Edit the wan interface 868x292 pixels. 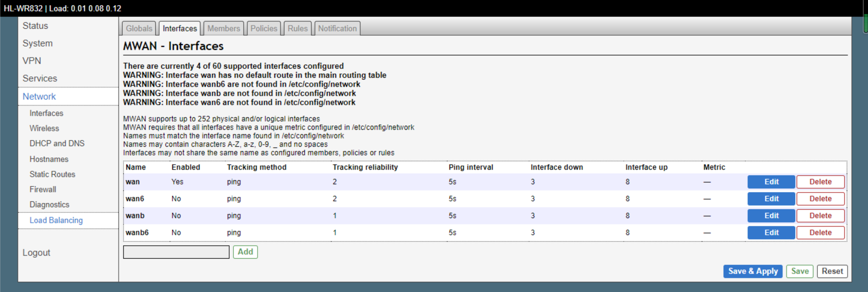point(771,182)
